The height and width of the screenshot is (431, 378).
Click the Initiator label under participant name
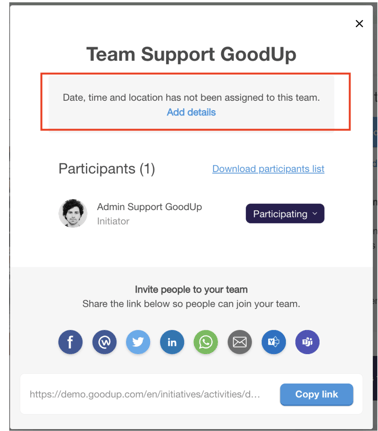pyautogui.click(x=113, y=221)
